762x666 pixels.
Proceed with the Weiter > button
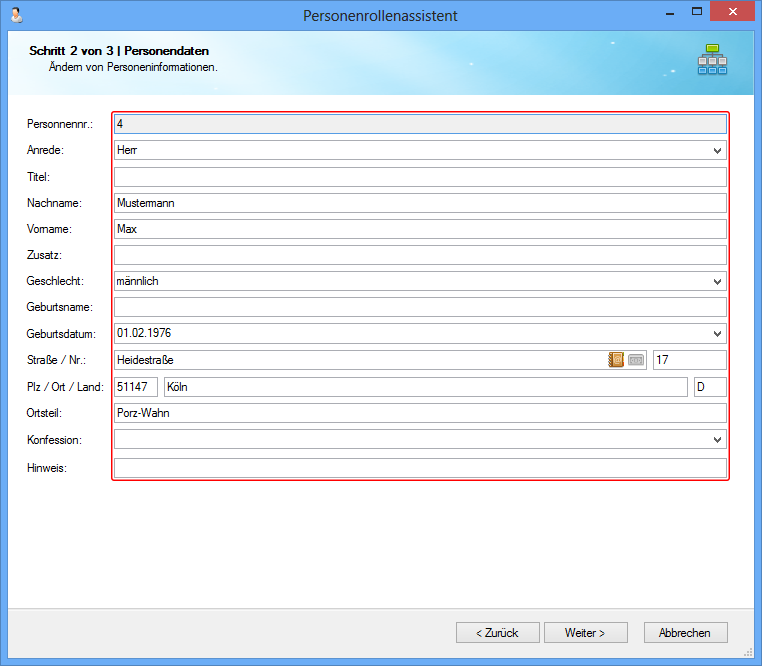tap(586, 632)
